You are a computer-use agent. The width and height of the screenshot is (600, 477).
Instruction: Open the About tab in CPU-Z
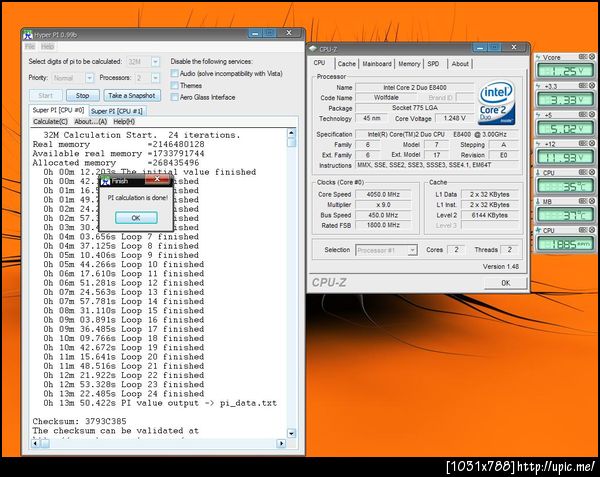(460, 64)
